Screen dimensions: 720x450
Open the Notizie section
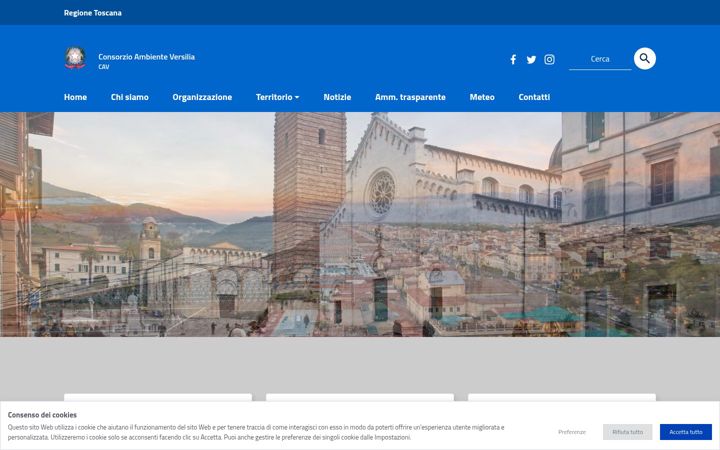click(337, 97)
